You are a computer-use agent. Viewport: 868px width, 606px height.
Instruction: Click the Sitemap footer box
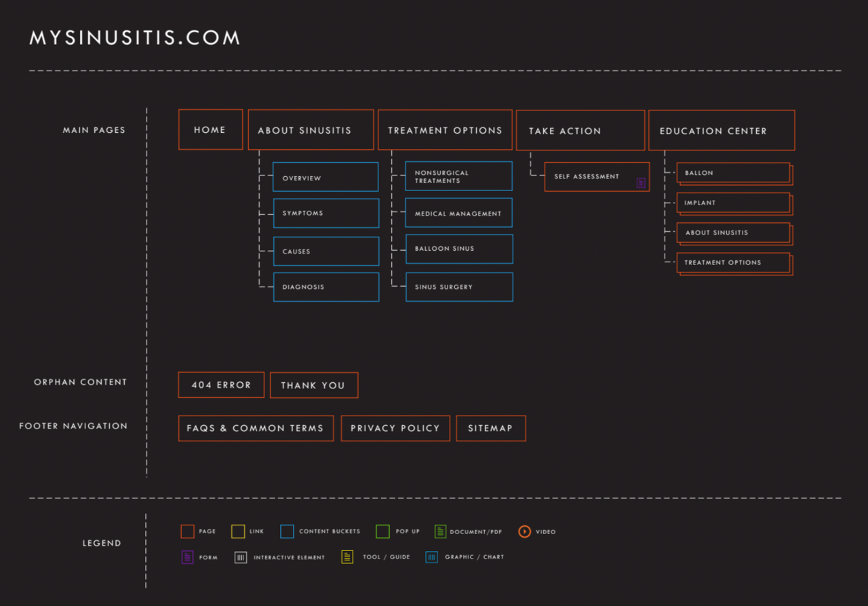point(490,428)
